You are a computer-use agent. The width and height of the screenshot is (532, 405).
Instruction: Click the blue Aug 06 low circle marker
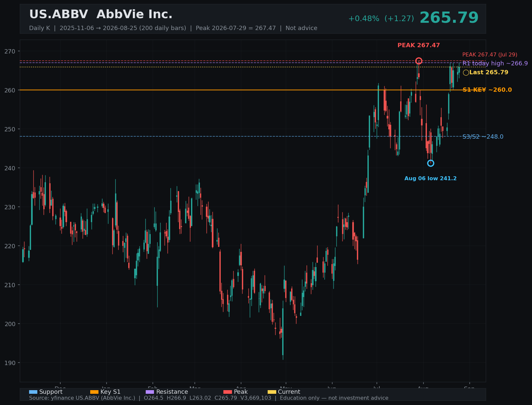[431, 163]
